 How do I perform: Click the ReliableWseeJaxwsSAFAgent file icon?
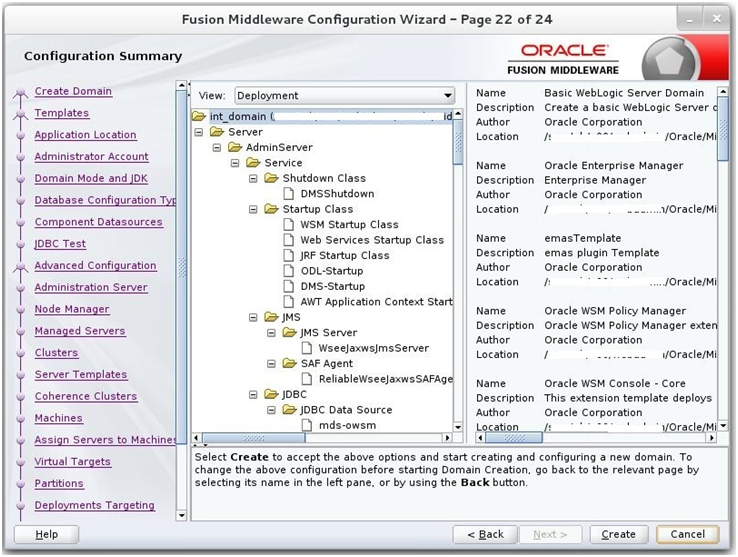[x=306, y=379]
